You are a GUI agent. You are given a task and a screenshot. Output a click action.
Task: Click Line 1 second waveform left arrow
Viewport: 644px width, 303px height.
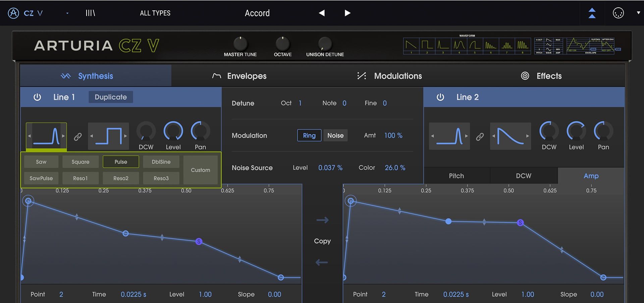[91, 136]
